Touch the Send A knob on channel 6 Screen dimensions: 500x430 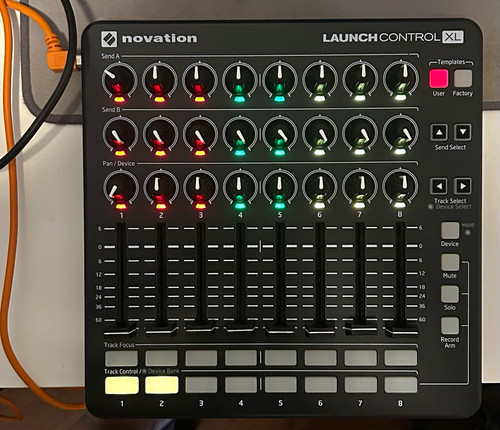(320, 79)
